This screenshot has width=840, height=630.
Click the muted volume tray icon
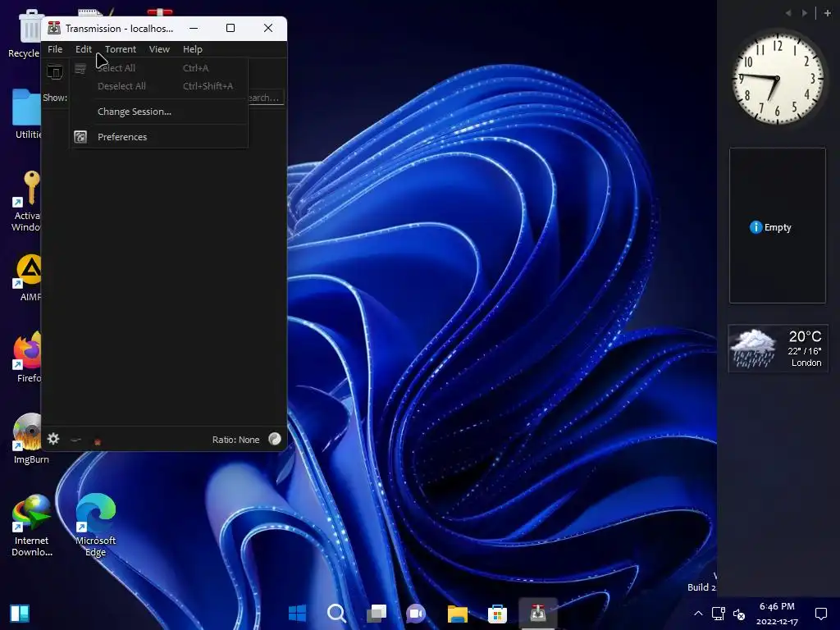[x=739, y=614]
